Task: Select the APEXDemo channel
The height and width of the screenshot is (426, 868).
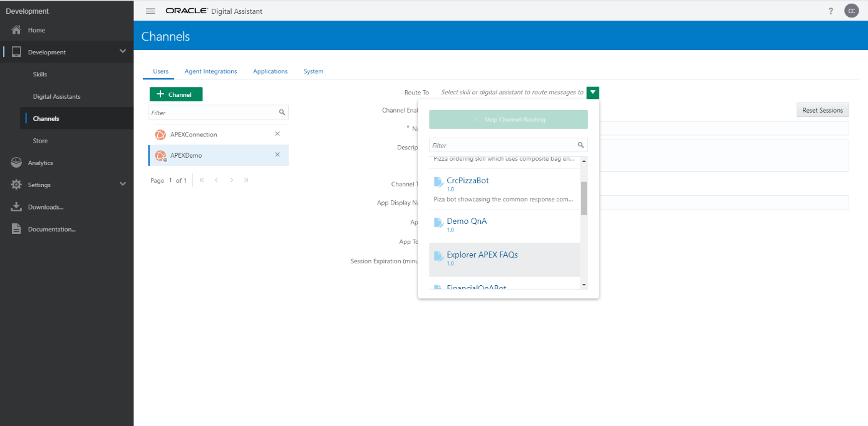Action: pos(219,155)
